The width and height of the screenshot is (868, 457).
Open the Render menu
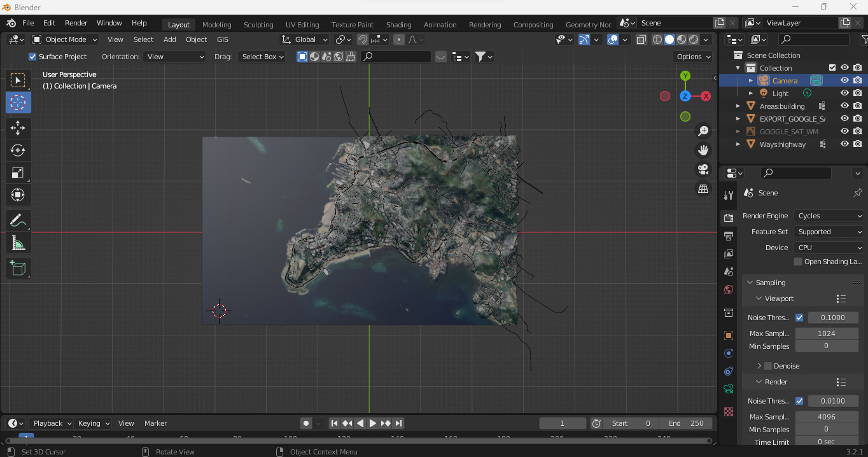pyautogui.click(x=76, y=23)
